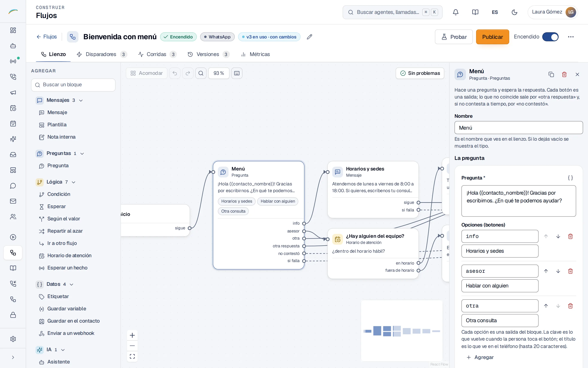Open the three-dots more options menu
The image size is (588, 368).
(571, 37)
